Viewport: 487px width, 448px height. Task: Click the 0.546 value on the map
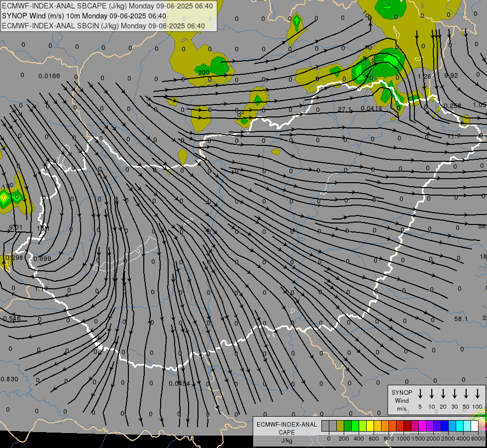(x=12, y=319)
